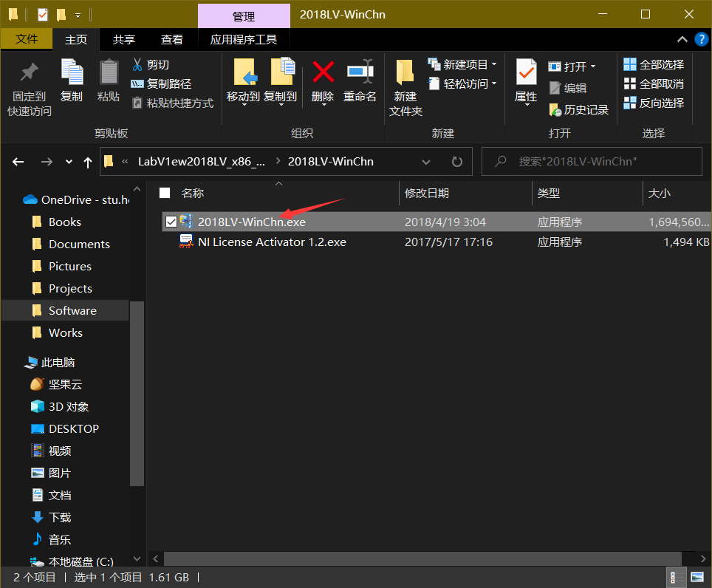
Task: Click the horizontal scrollbar of file list
Action: (x=422, y=558)
